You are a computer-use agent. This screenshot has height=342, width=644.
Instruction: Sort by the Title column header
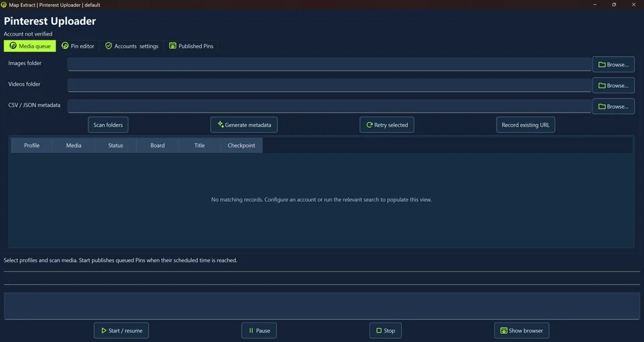tap(199, 146)
